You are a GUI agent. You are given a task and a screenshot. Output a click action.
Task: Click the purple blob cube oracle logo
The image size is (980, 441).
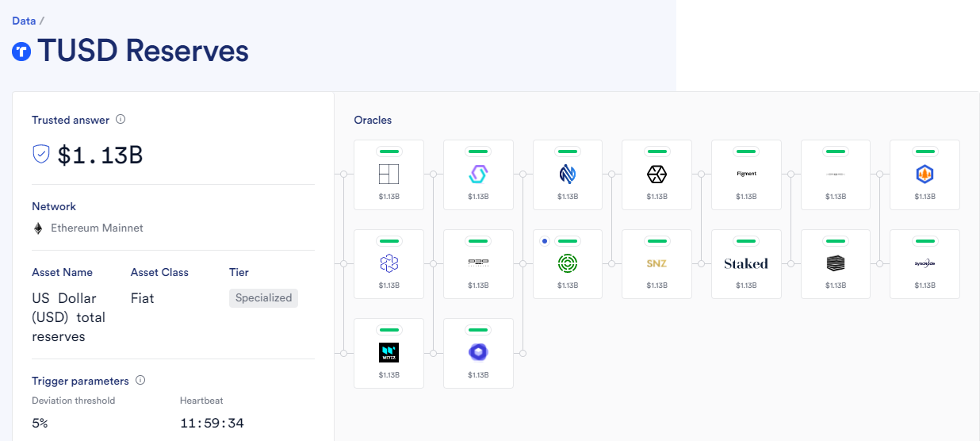point(478,352)
